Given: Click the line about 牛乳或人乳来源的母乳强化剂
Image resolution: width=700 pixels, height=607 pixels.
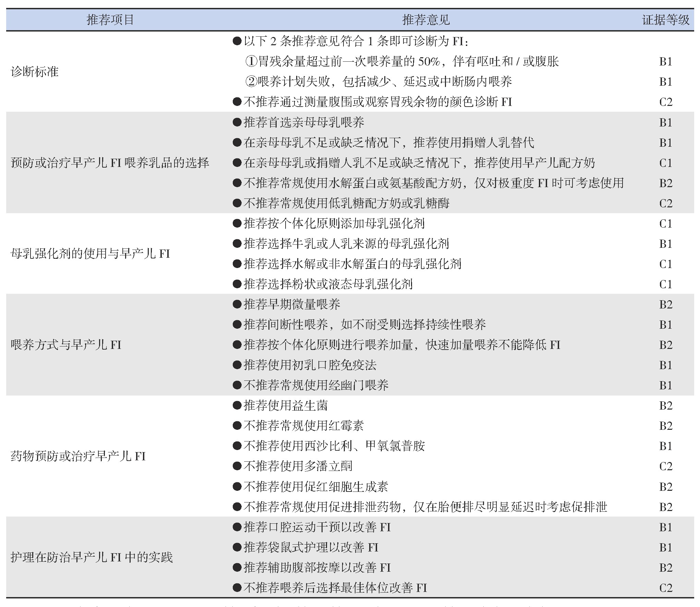Looking at the screenshot, I should (341, 244).
